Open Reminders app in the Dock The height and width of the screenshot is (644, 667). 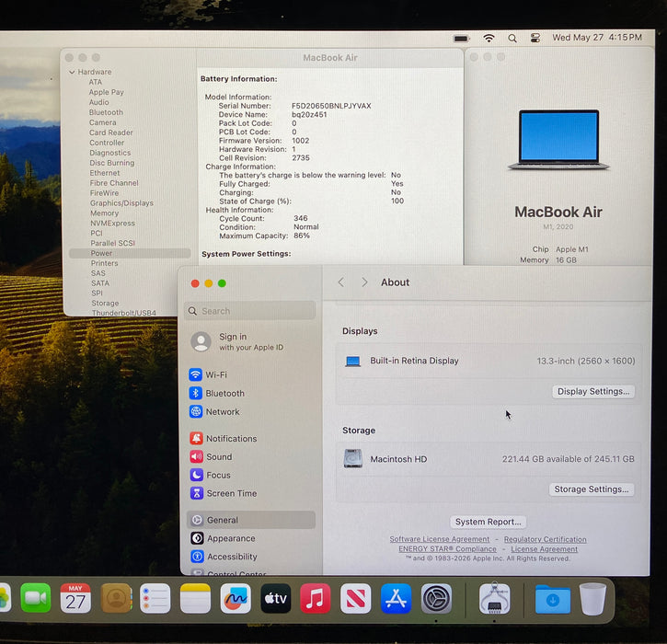(x=155, y=598)
